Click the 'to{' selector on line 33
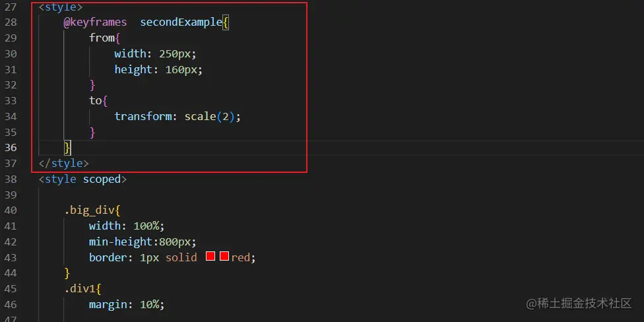 pyautogui.click(x=98, y=100)
